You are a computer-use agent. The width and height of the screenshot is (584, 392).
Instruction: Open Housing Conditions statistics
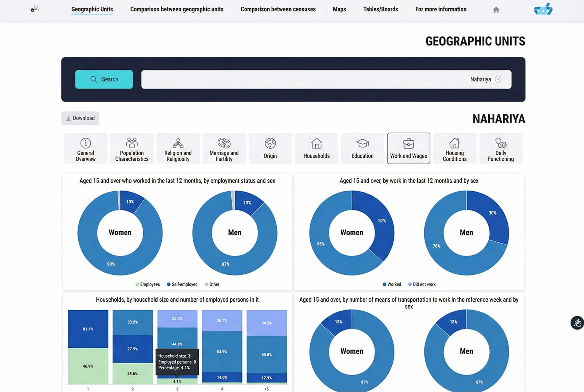(455, 148)
